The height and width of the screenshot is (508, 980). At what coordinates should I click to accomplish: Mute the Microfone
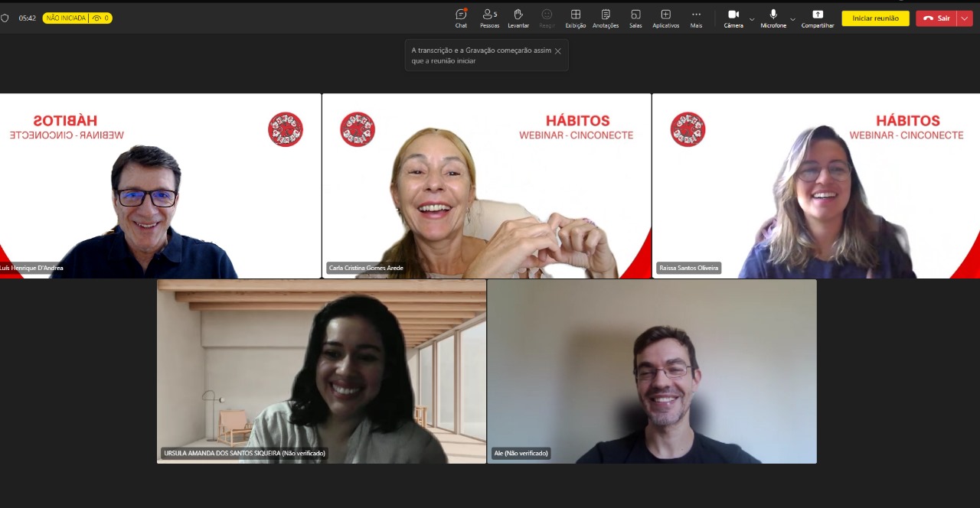click(773, 17)
